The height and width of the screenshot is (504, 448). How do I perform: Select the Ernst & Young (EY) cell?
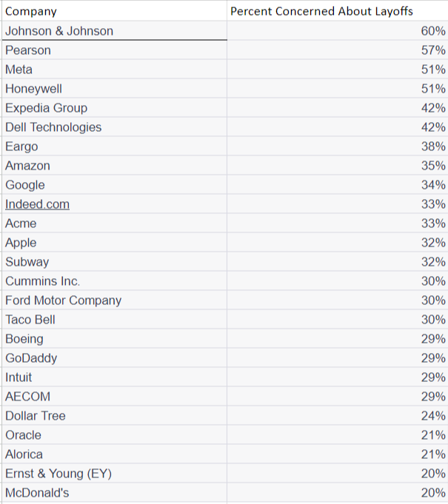pos(58,474)
